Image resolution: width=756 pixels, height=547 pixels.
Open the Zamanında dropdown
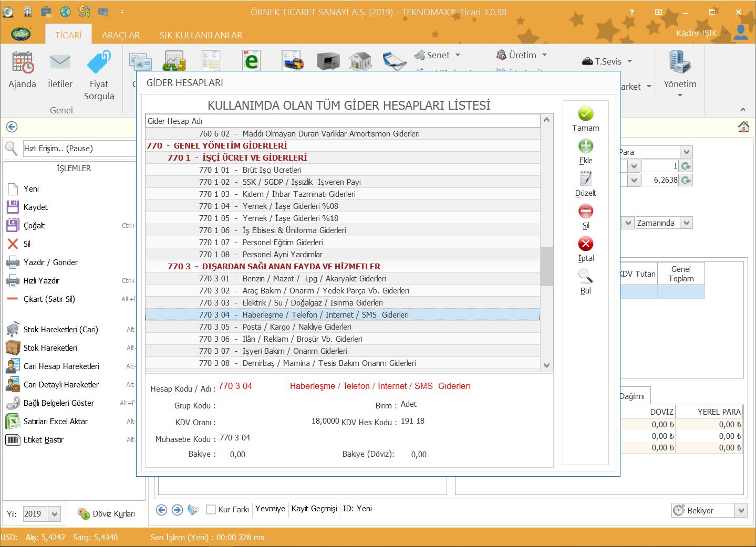(686, 223)
